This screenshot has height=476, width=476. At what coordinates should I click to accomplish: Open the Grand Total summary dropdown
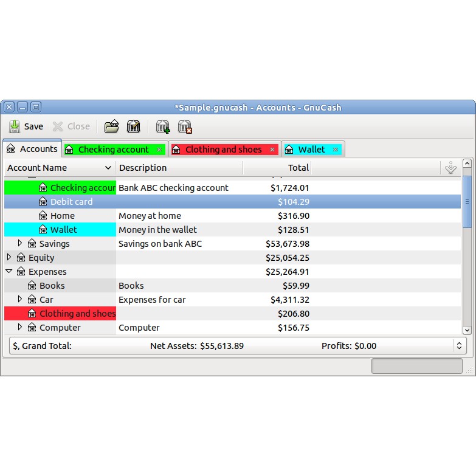[459, 346]
